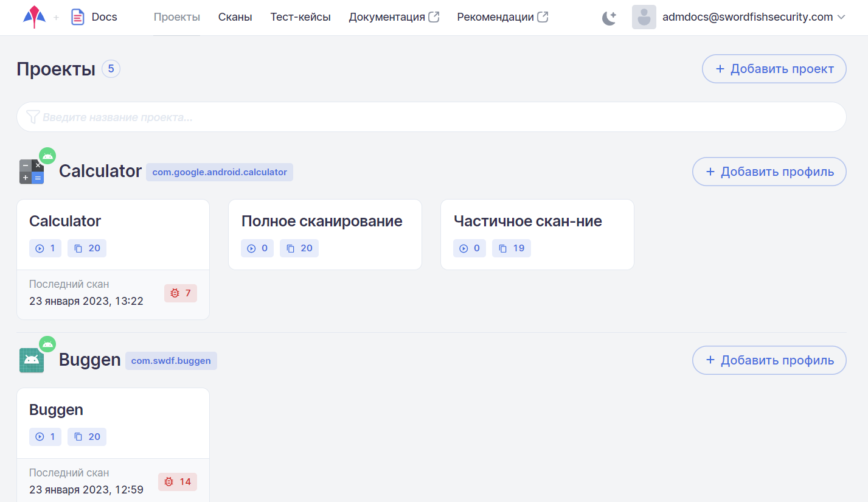This screenshot has height=502, width=868.
Task: Go to the Тест-кейсы tab
Action: [300, 17]
